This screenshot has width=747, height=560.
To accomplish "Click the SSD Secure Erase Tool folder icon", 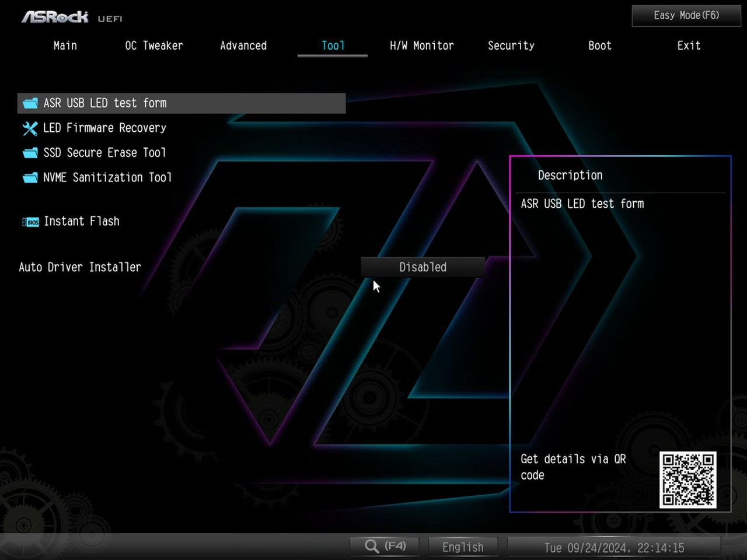I will [30, 153].
